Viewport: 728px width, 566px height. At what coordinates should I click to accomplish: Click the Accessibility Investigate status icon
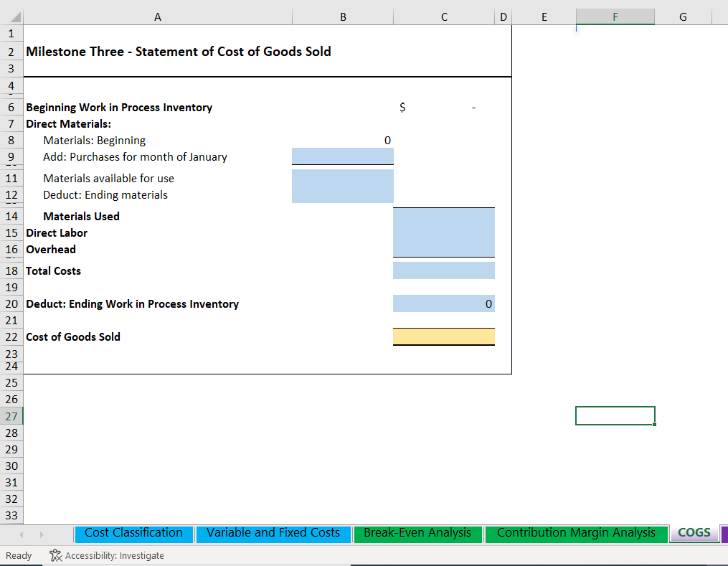(x=56, y=555)
